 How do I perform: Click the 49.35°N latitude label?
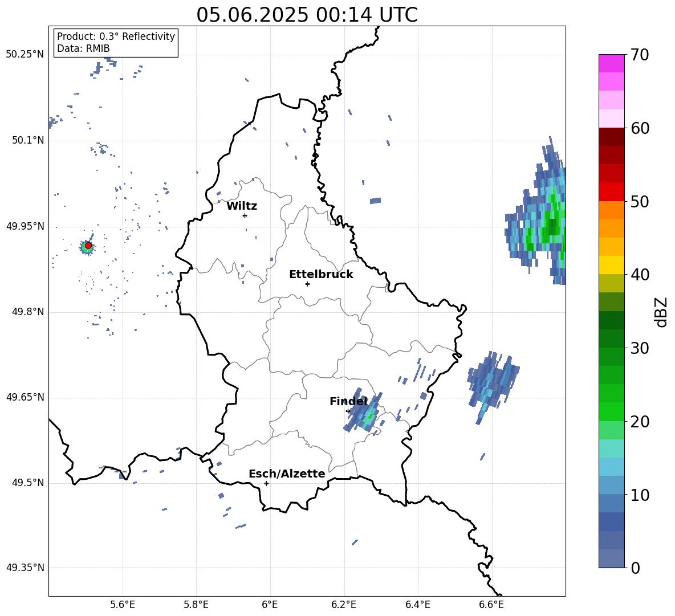point(25,568)
